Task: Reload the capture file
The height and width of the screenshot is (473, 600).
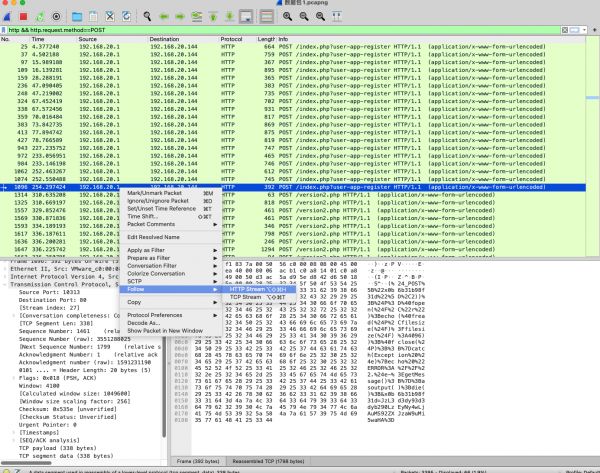Action: coord(126,16)
